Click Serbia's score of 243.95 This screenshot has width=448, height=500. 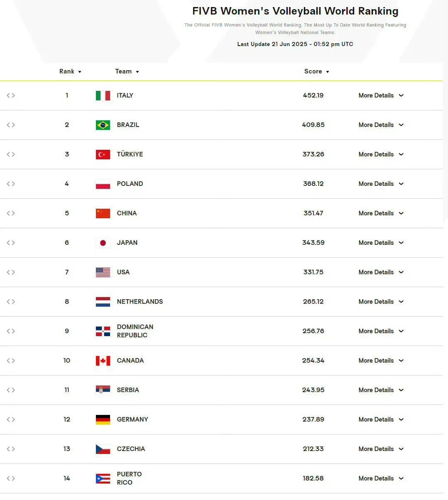pyautogui.click(x=313, y=390)
